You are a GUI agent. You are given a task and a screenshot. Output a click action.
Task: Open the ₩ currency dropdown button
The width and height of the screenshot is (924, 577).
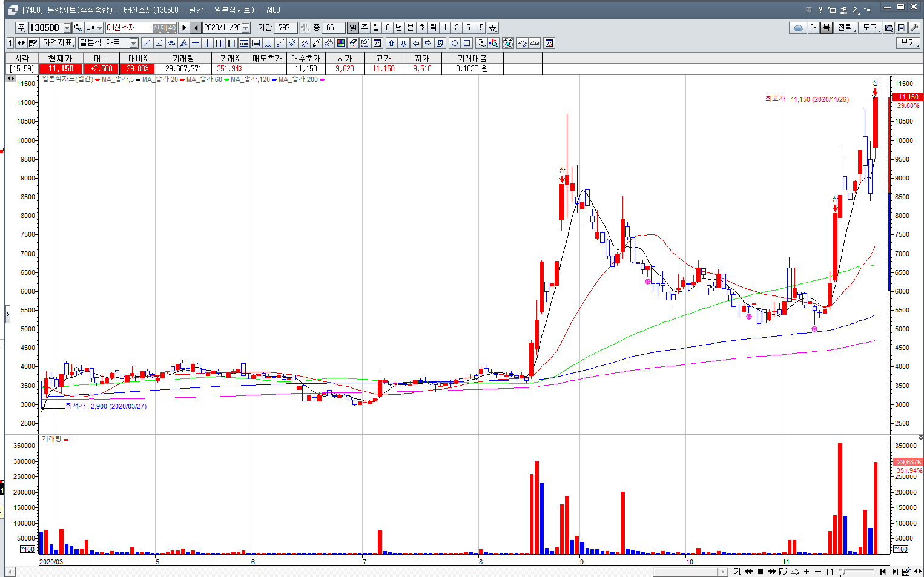[x=493, y=28]
